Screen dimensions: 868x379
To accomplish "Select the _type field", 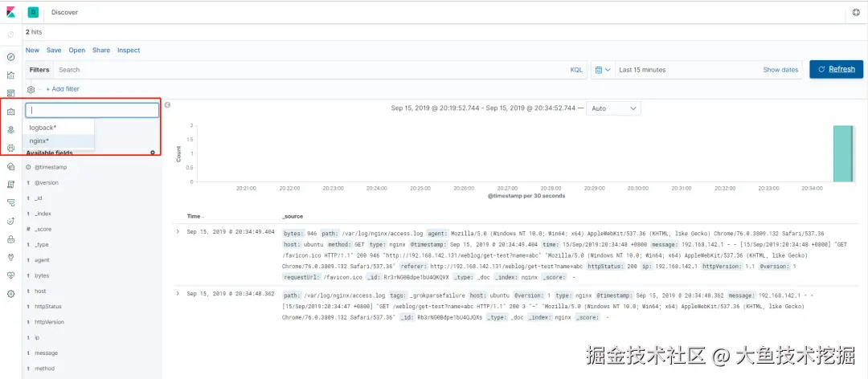I will (42, 245).
